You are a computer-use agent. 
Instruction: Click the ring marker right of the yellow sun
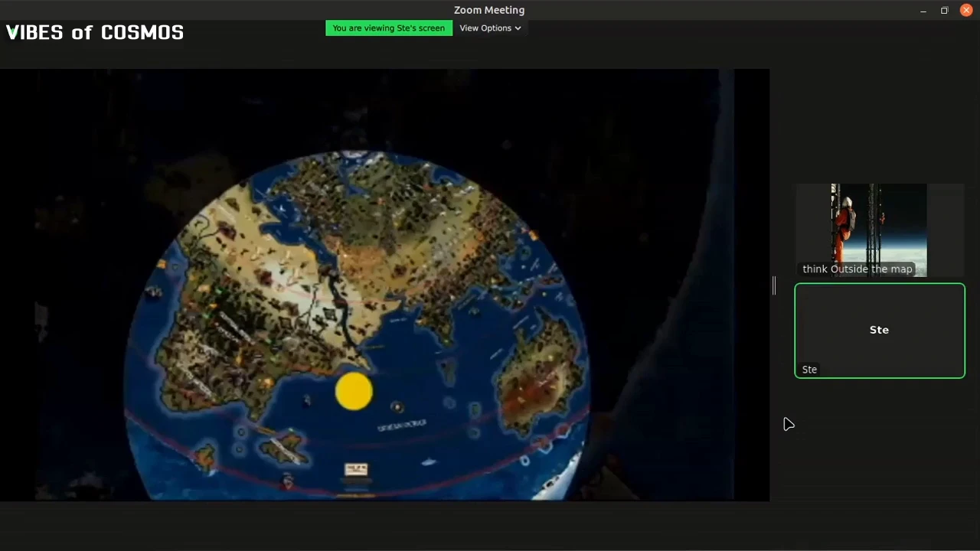[397, 407]
